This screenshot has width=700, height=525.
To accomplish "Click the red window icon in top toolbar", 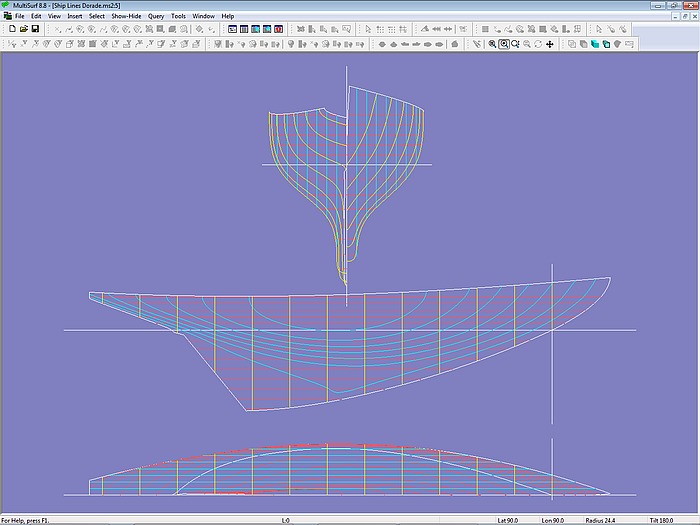I will [x=279, y=29].
